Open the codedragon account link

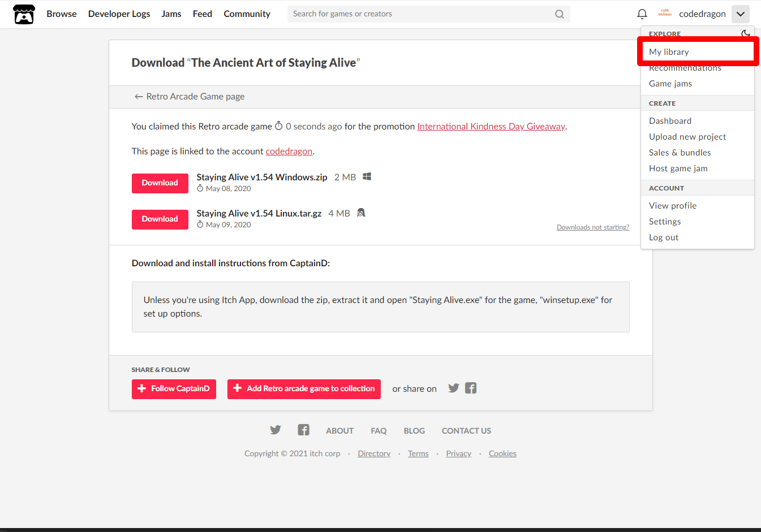[289, 152]
